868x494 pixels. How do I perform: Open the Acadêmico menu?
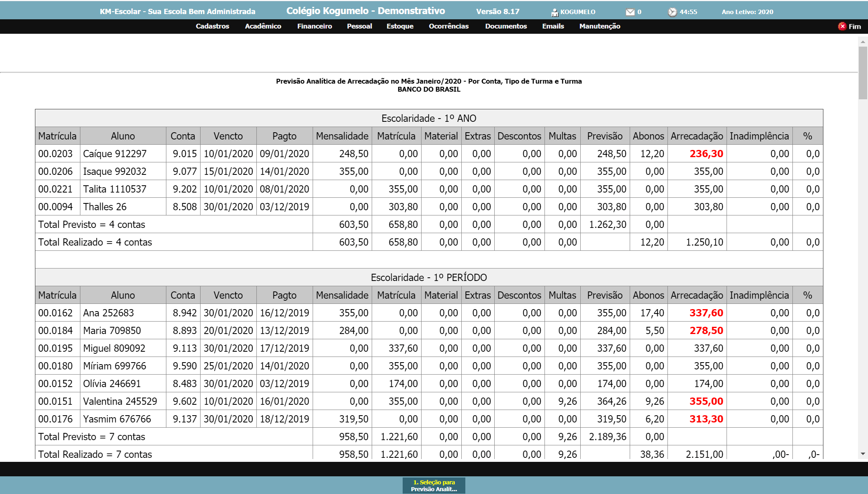[x=263, y=26]
